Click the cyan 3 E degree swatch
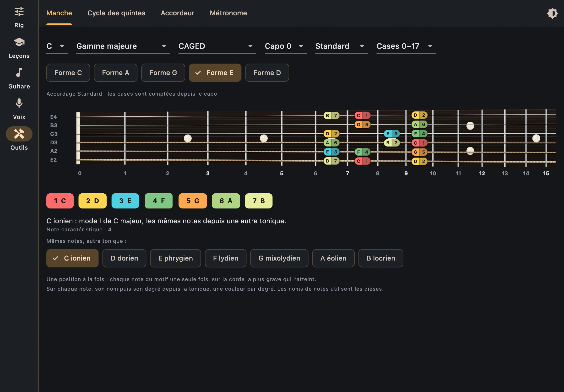Image resolution: width=564 pixels, height=392 pixels. click(x=125, y=201)
